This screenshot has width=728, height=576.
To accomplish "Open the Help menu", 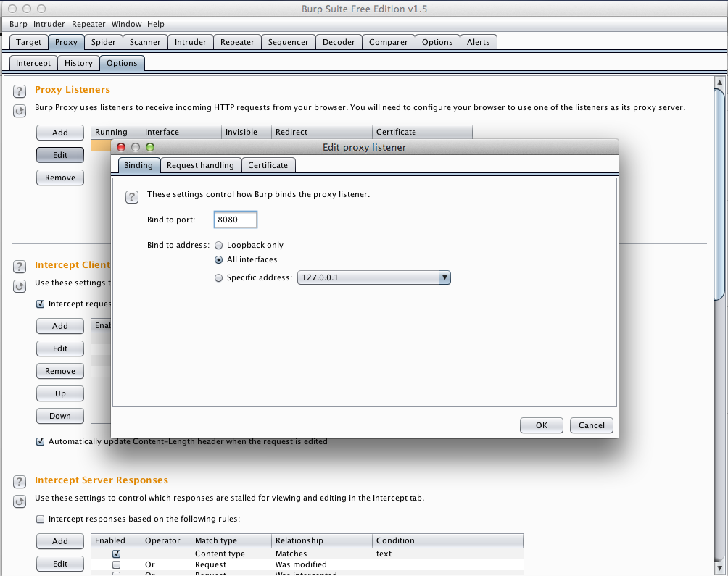I will [x=156, y=24].
